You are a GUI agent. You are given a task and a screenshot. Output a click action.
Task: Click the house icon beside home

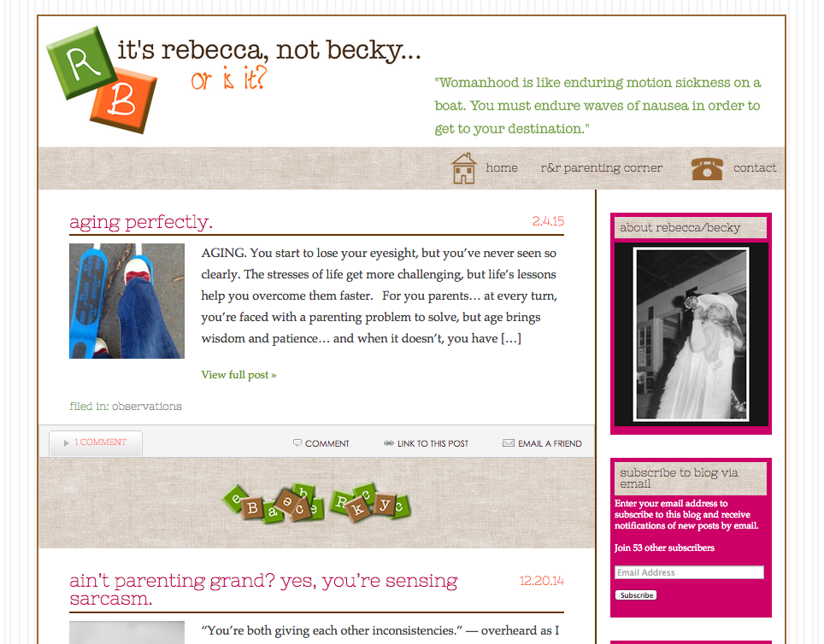pyautogui.click(x=464, y=168)
